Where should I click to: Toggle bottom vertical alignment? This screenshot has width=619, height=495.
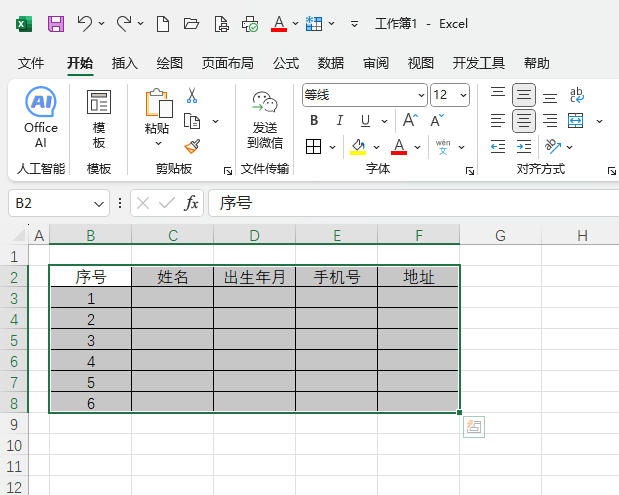click(550, 97)
